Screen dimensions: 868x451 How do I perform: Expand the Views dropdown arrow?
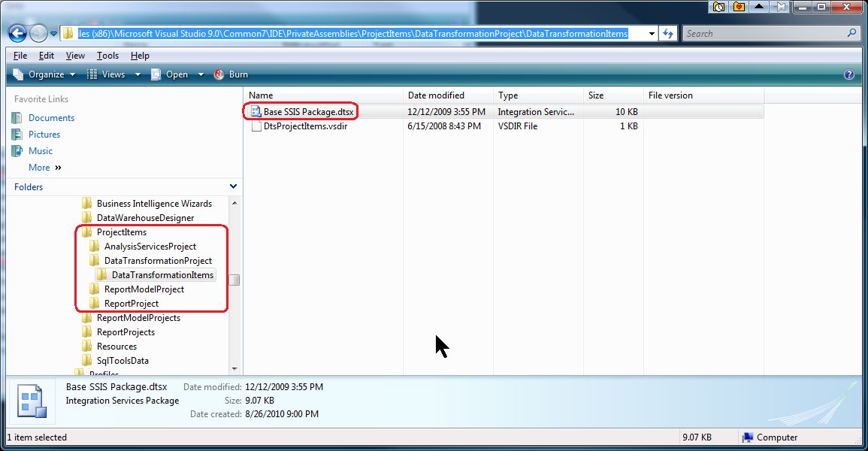(138, 74)
